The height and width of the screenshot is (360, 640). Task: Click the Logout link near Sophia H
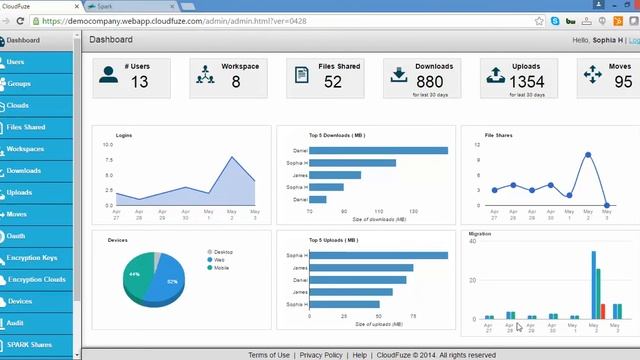(x=634, y=40)
